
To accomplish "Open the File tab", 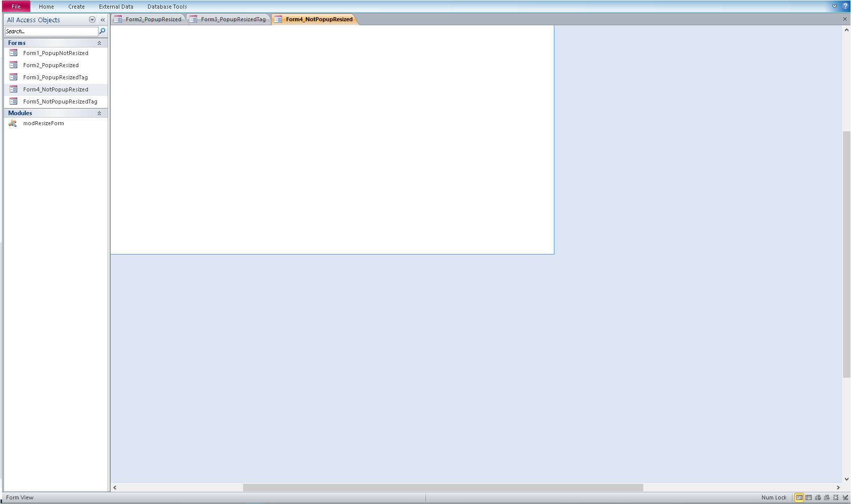I will [x=16, y=7].
